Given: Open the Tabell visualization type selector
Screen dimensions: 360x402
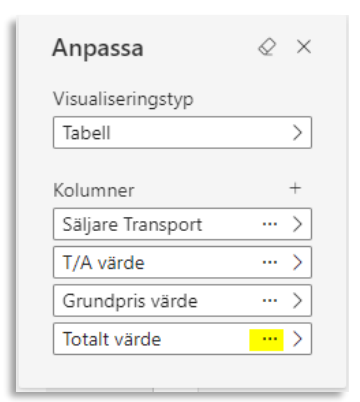Looking at the screenshot, I should (182, 132).
